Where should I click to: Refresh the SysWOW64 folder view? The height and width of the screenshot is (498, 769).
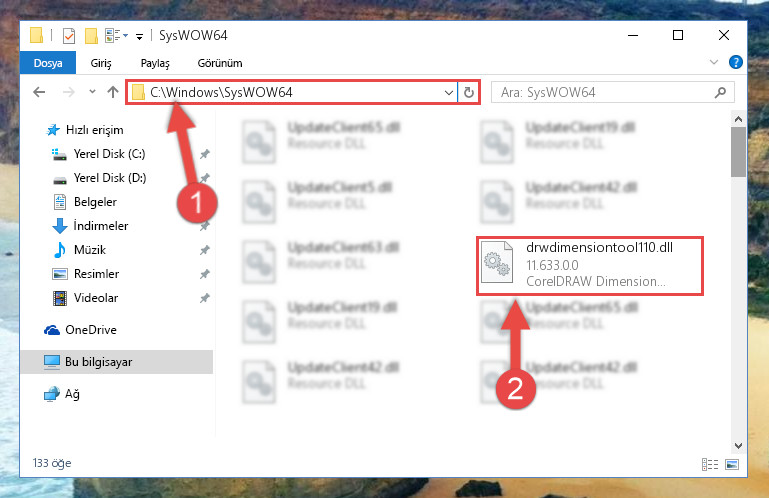(x=469, y=92)
